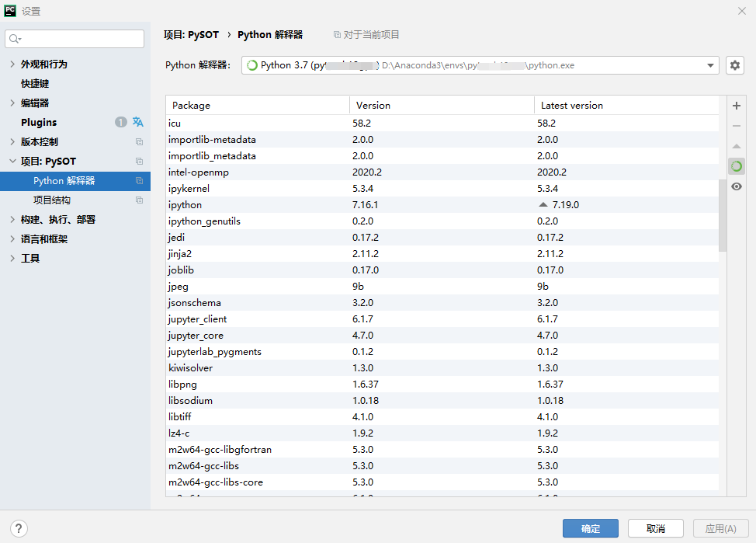Expand the 构建、执行、部署 section

(12, 220)
